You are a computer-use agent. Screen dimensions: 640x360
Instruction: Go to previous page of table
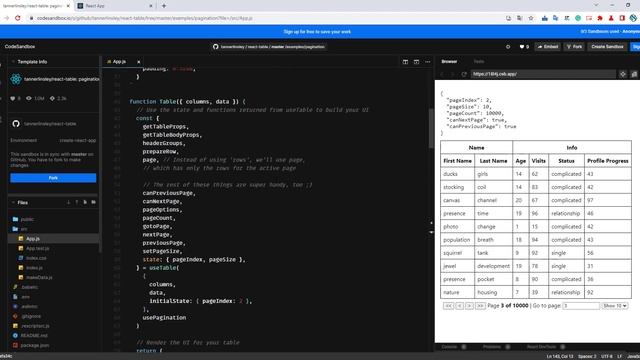click(x=459, y=306)
